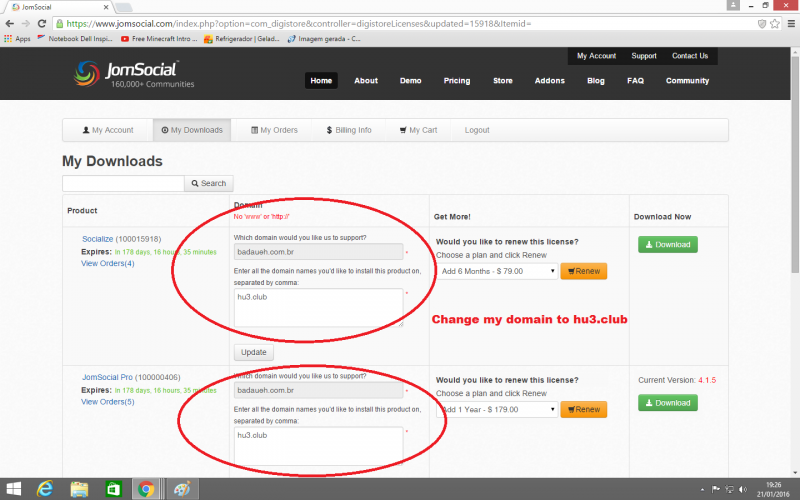Screen dimensions: 800x500
Task: Open the Blog menu item
Action: 595,81
